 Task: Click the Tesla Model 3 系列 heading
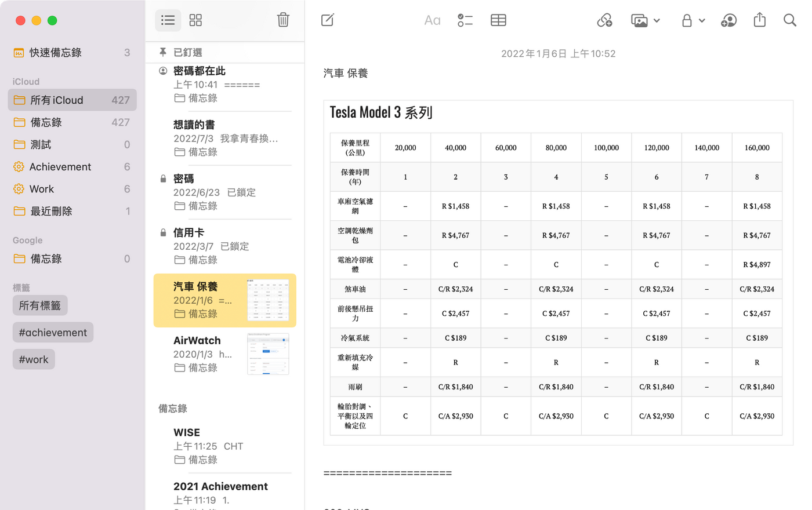click(381, 112)
